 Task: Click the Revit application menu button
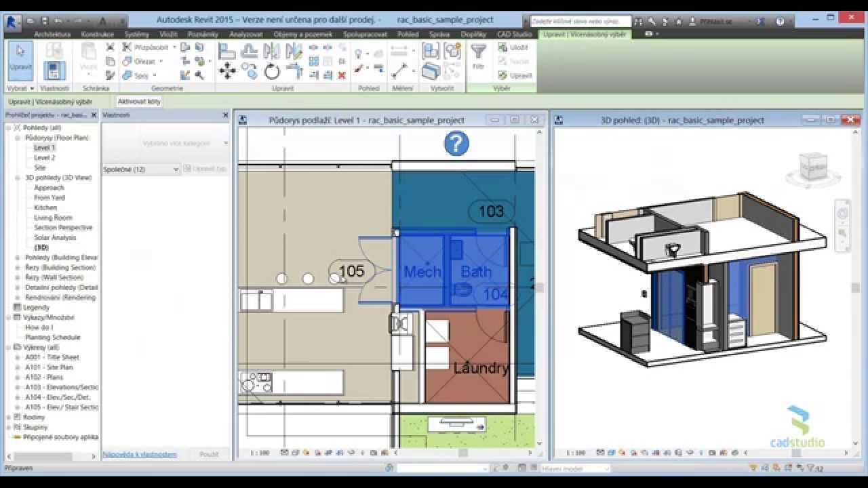point(12,21)
